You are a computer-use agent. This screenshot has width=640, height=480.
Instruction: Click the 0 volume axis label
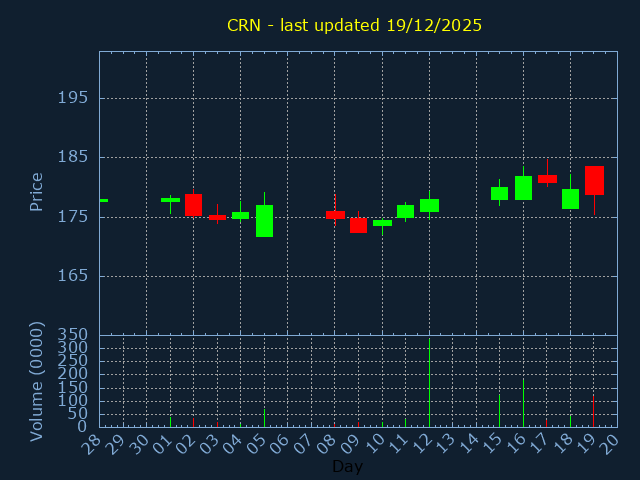click(x=83, y=427)
